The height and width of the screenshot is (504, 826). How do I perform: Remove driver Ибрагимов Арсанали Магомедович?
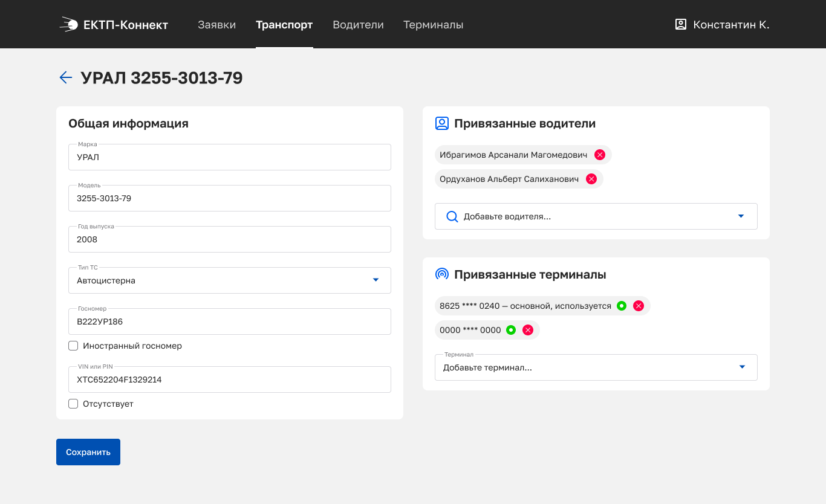pos(600,155)
